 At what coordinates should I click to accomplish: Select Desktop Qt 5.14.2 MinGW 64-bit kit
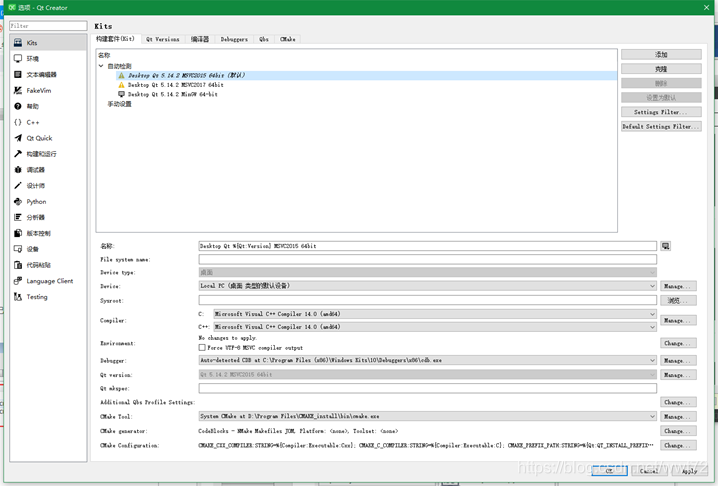coord(173,94)
